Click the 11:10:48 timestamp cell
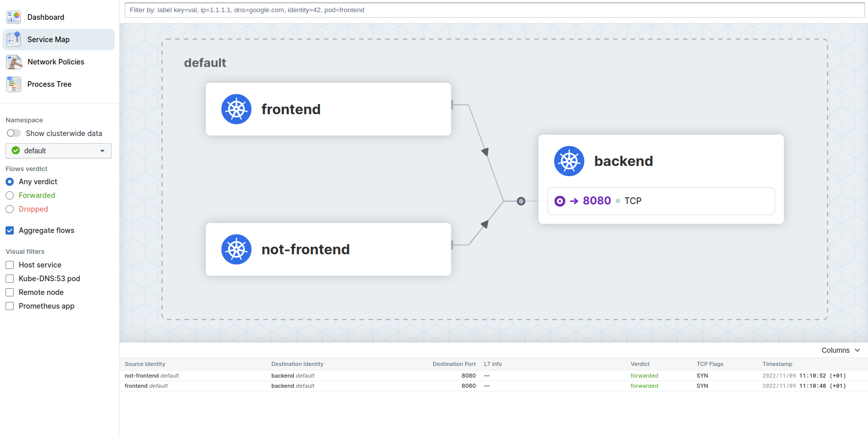868x437 pixels. (x=804, y=386)
